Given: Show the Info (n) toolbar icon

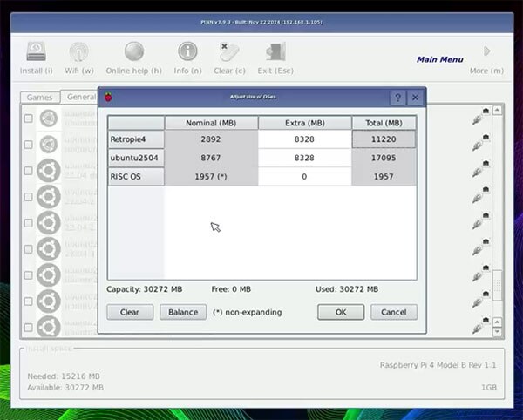Looking at the screenshot, I should pos(187,51).
